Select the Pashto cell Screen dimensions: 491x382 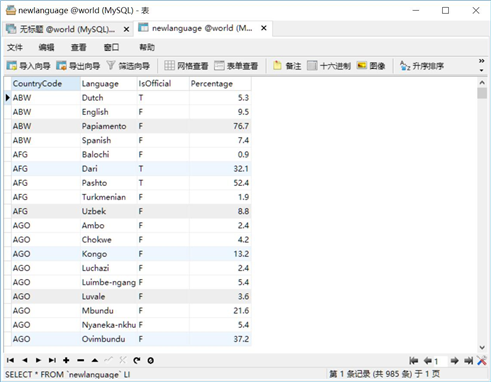point(109,183)
